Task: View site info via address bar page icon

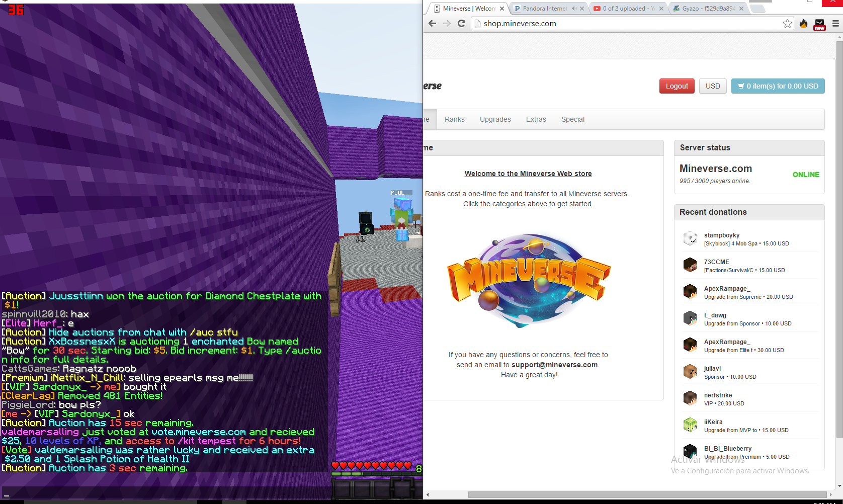Action: tap(478, 23)
